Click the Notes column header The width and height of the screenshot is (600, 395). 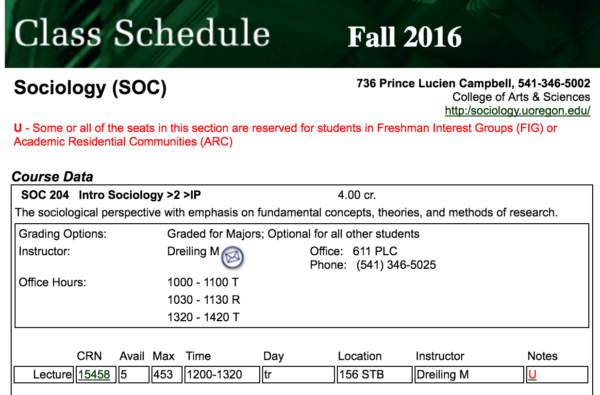click(542, 356)
